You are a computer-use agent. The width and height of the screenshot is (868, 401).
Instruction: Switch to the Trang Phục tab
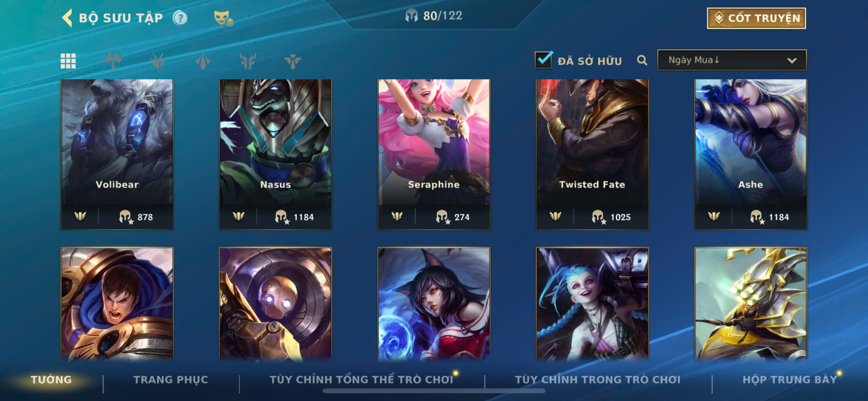pyautogui.click(x=171, y=379)
